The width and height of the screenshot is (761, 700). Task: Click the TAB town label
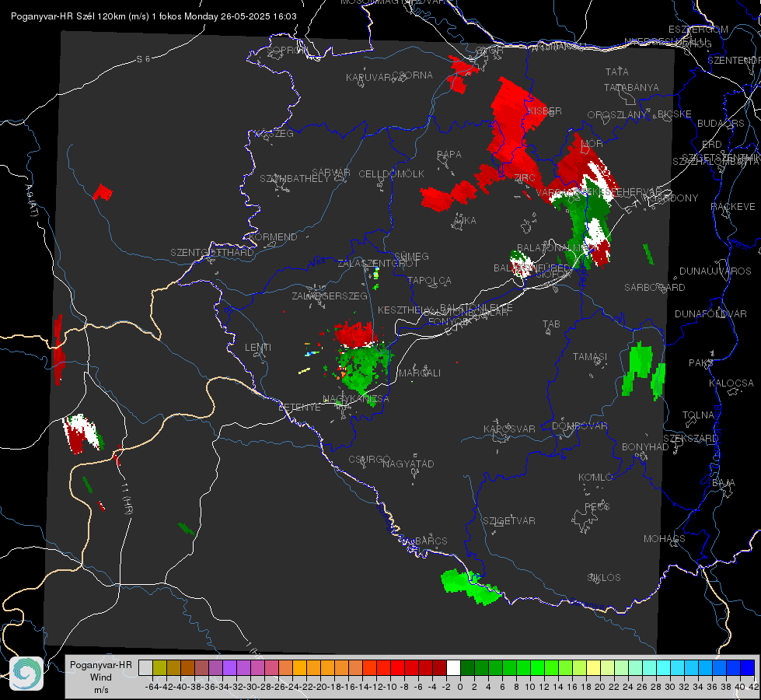[551, 324]
